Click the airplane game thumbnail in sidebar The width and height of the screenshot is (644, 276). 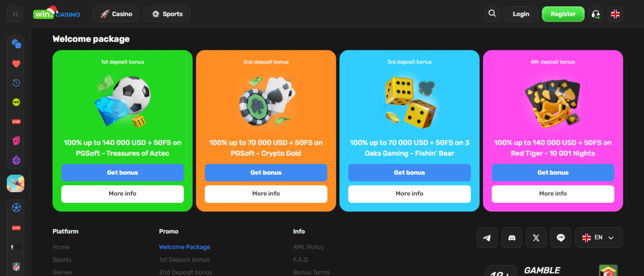pos(16,183)
